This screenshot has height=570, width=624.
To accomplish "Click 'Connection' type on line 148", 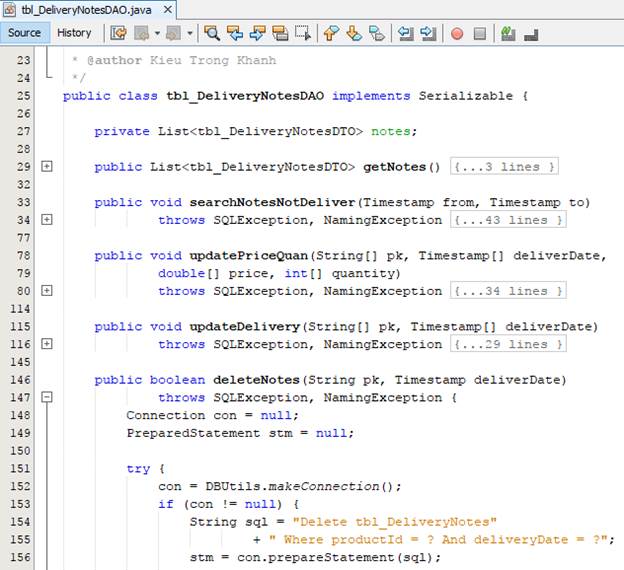I will point(166,415).
